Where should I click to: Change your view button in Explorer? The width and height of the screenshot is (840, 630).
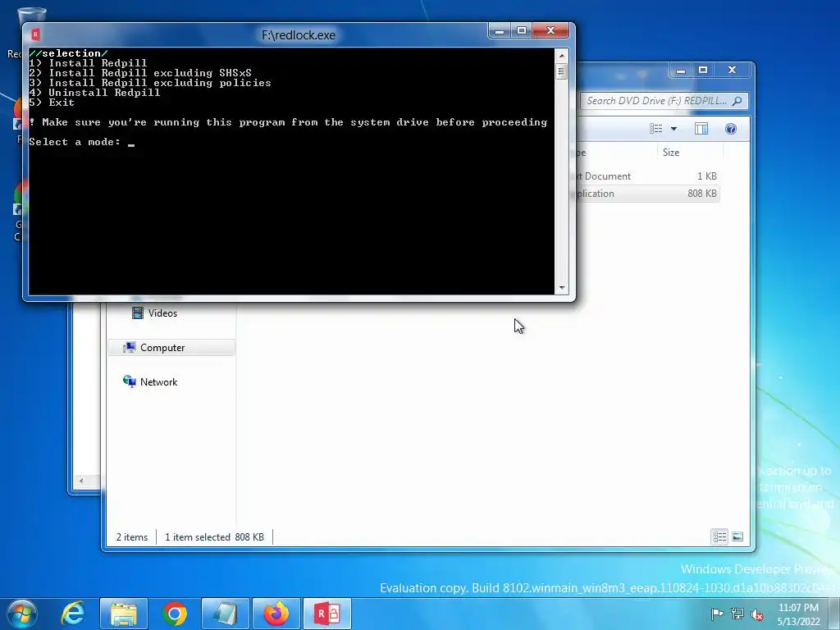click(656, 129)
